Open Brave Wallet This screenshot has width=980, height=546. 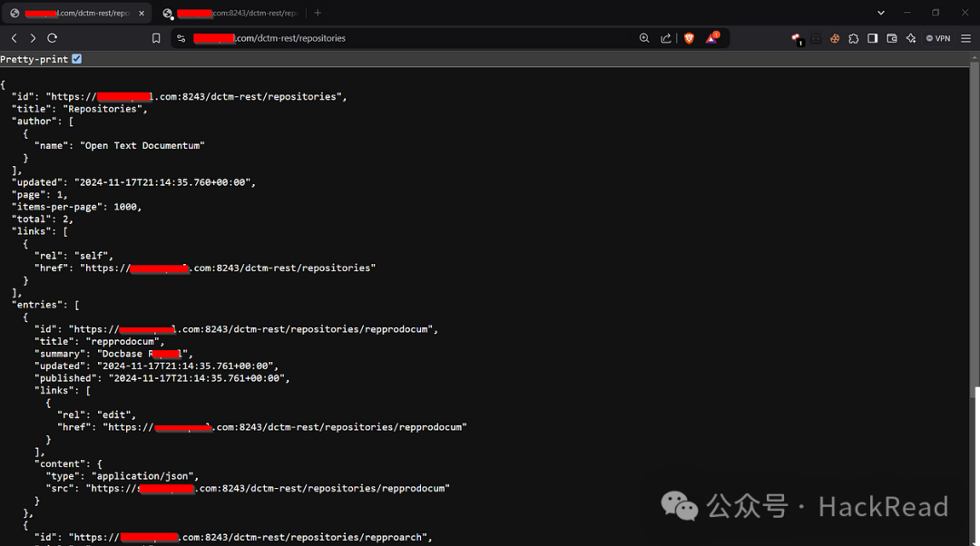(892, 38)
